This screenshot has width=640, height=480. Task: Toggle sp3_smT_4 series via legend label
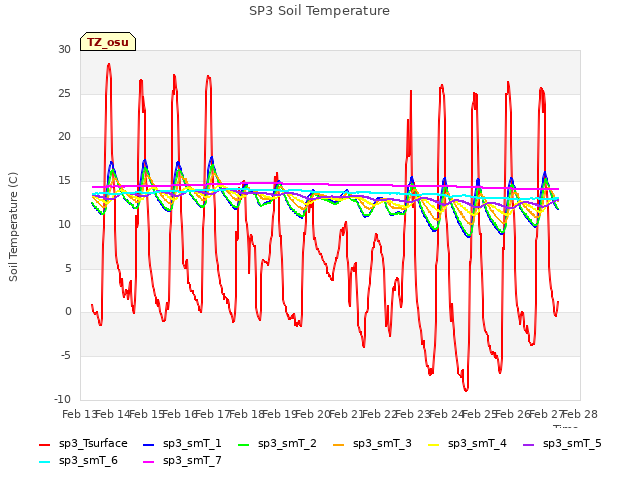[477, 444]
